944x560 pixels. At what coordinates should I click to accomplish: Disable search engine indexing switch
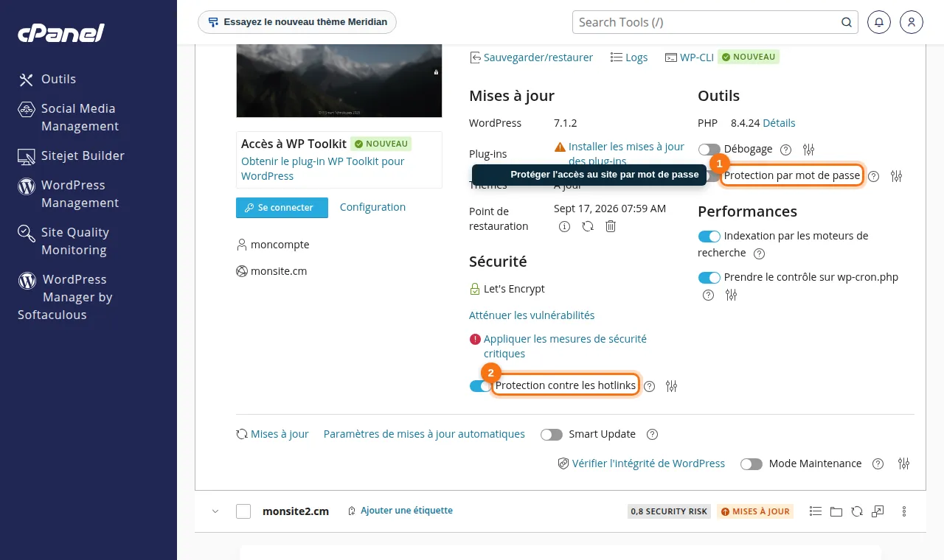(x=709, y=237)
